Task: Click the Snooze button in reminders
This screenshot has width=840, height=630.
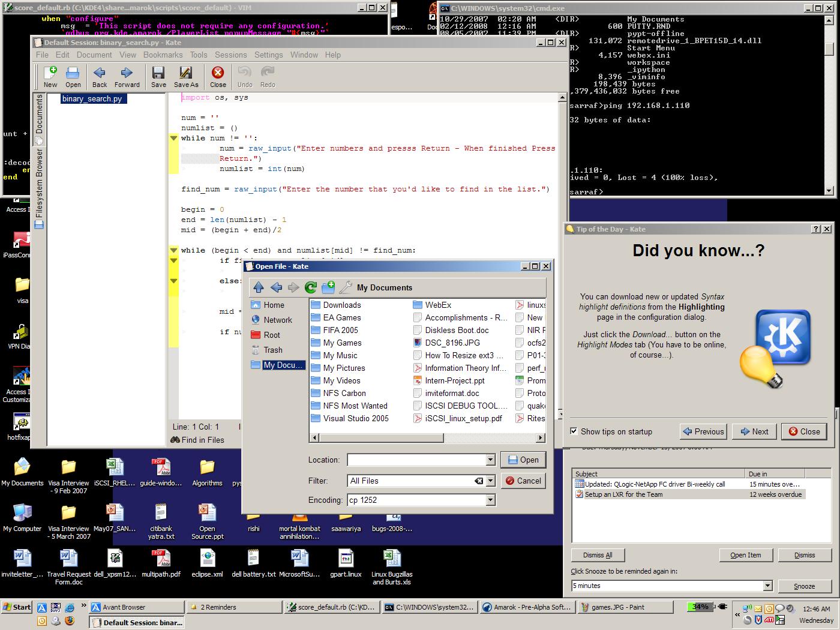Action: (804, 586)
